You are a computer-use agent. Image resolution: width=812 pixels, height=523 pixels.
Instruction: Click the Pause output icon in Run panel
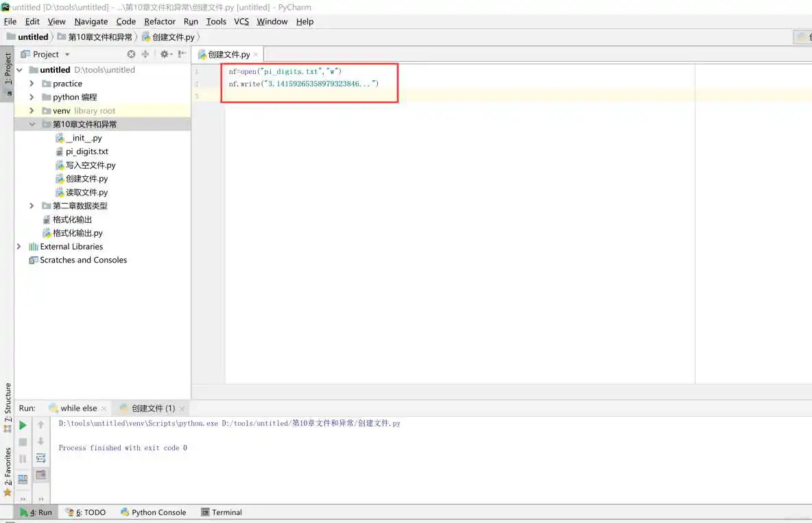[x=23, y=459]
